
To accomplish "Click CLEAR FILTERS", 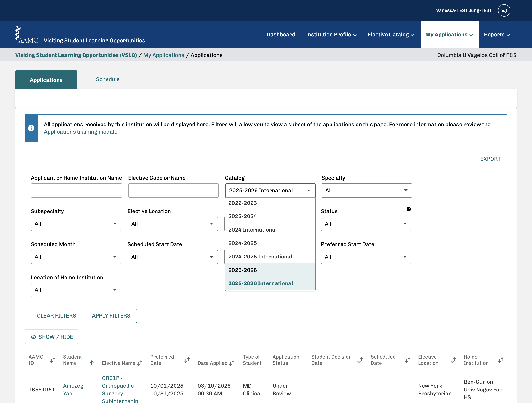I will pos(56,316).
